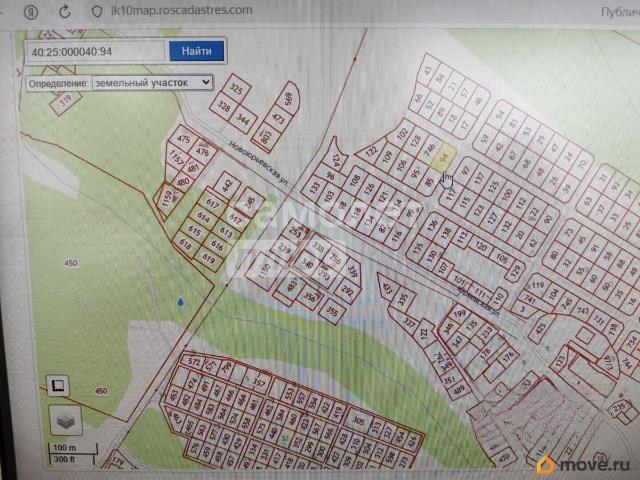640x480 pixels.
Task: Select parcel 319 near top left
Action: coord(65,100)
